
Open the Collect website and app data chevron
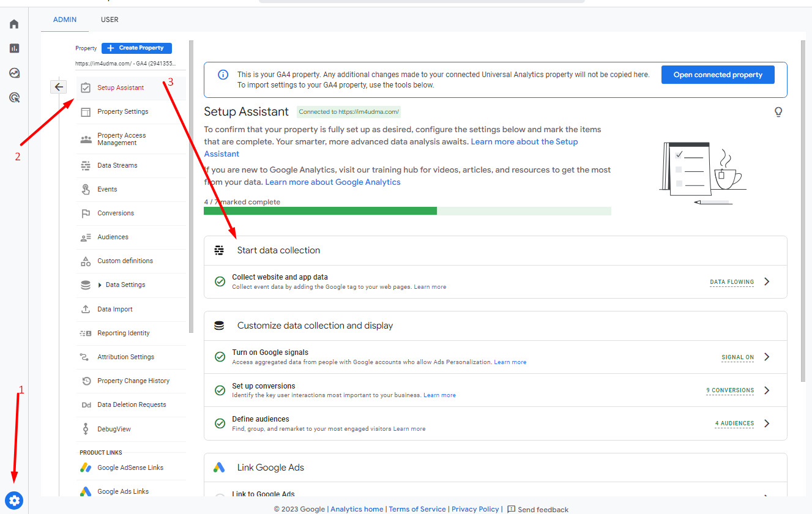pyautogui.click(x=767, y=281)
